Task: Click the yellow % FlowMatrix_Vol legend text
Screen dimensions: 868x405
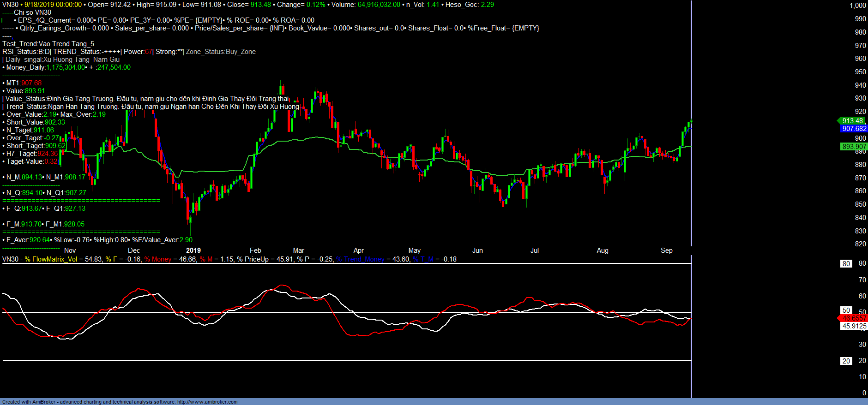Action: tap(51, 259)
